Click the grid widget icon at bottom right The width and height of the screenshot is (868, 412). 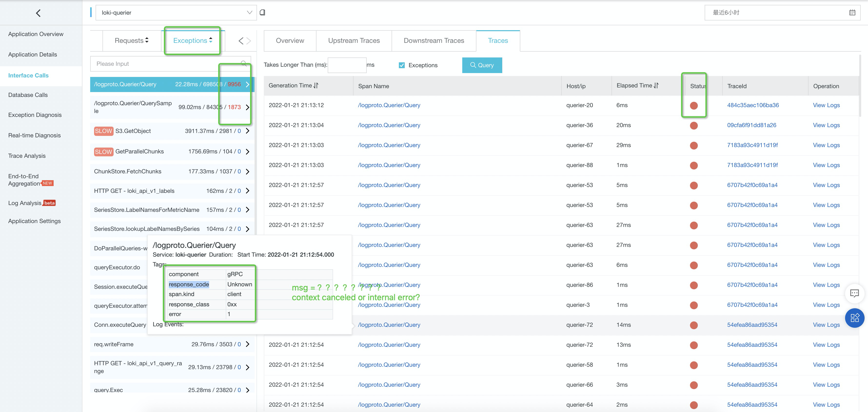tap(855, 318)
